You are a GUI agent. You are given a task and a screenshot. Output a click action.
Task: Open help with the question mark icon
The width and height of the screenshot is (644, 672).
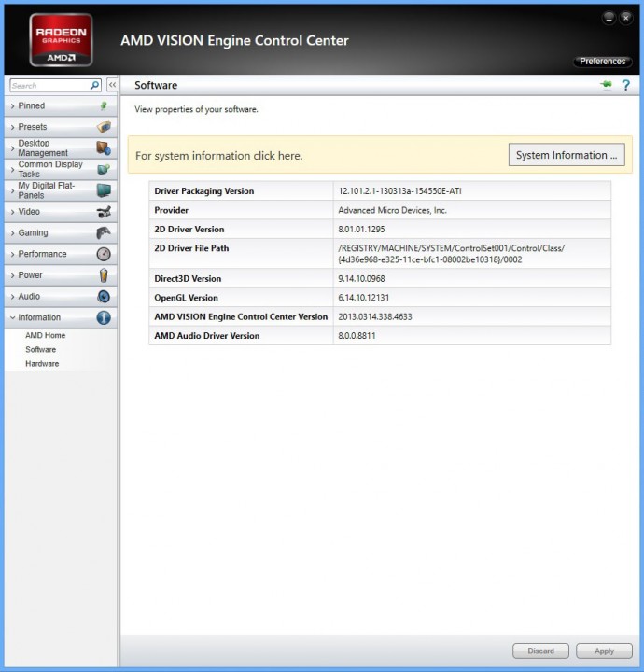[626, 85]
